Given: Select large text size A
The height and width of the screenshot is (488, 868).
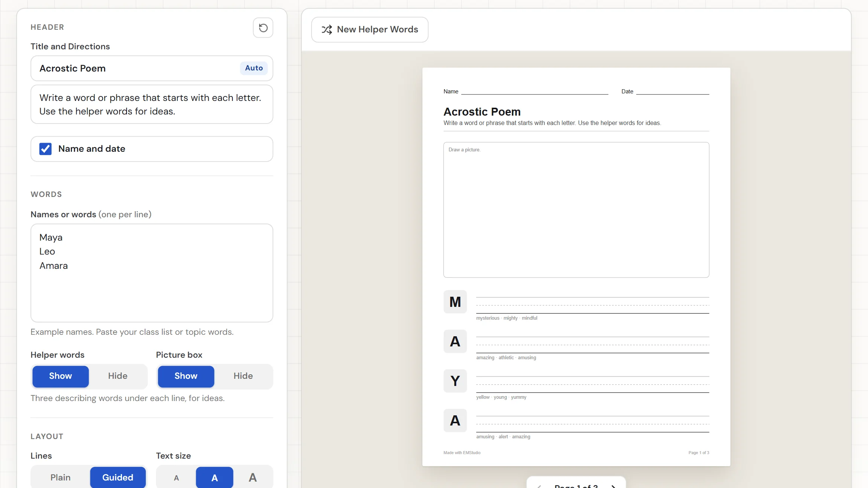Looking at the screenshot, I should (x=253, y=478).
